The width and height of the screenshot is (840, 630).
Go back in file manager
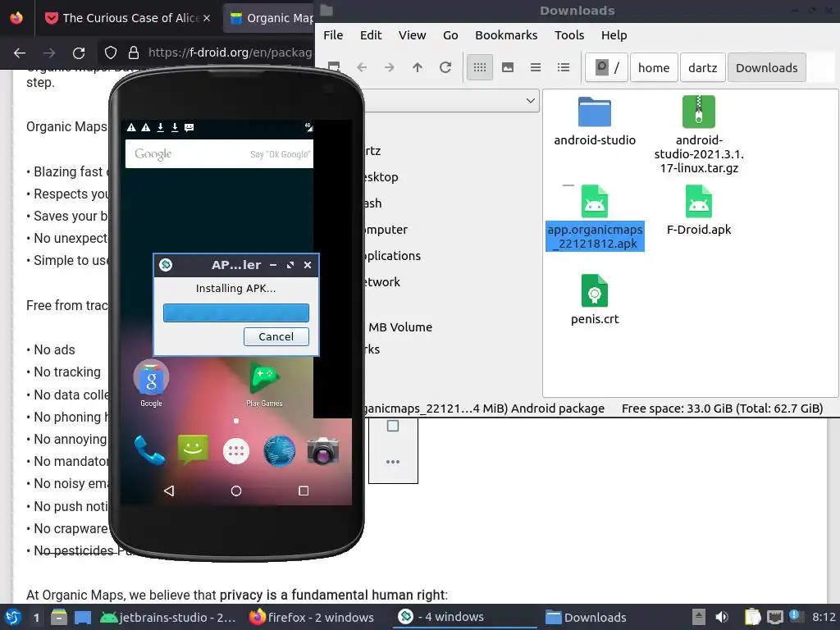pyautogui.click(x=362, y=67)
